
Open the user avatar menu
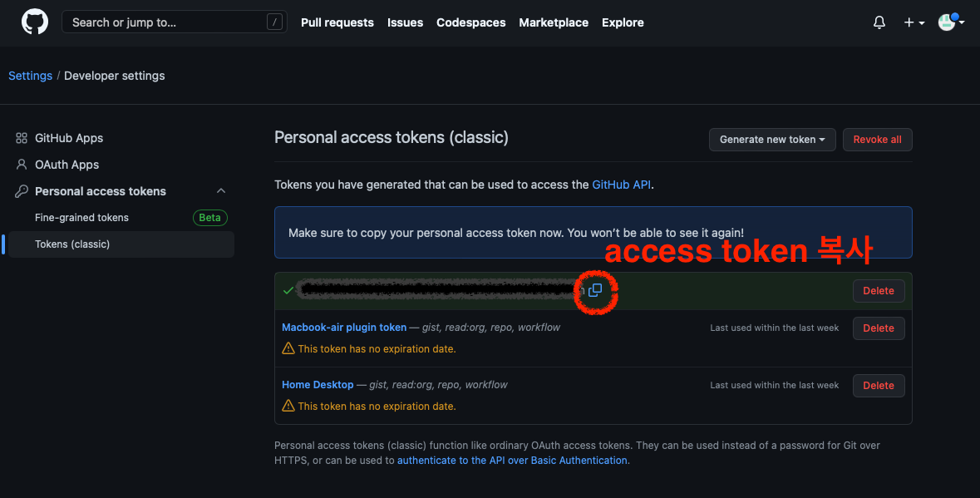pyautogui.click(x=951, y=22)
